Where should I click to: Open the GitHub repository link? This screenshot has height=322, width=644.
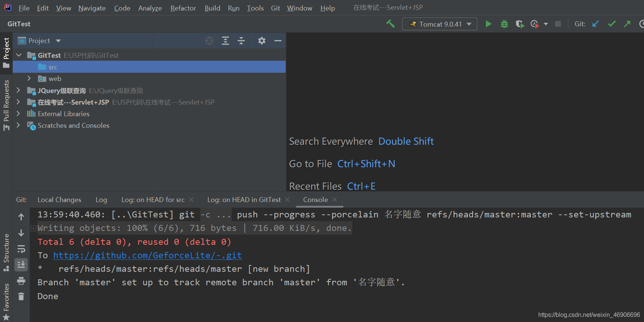coord(147,255)
